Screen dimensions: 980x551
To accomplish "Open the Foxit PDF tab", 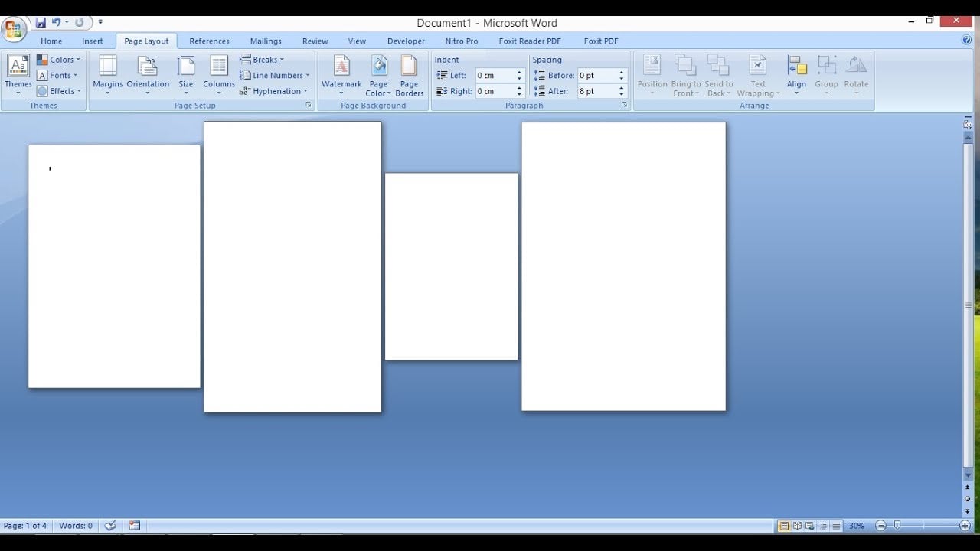I will (x=601, y=41).
